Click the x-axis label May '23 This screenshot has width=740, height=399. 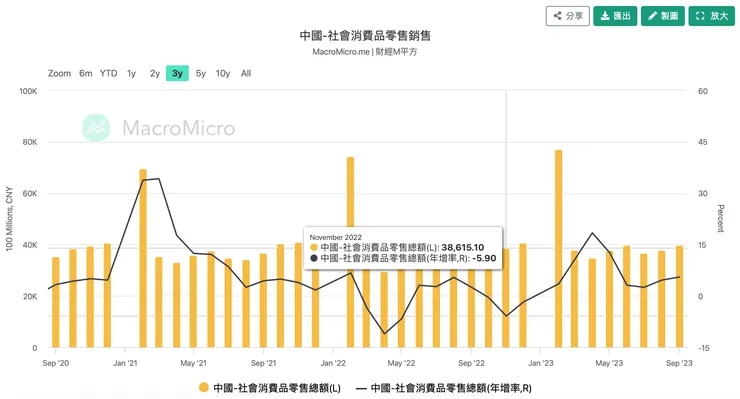point(609,363)
